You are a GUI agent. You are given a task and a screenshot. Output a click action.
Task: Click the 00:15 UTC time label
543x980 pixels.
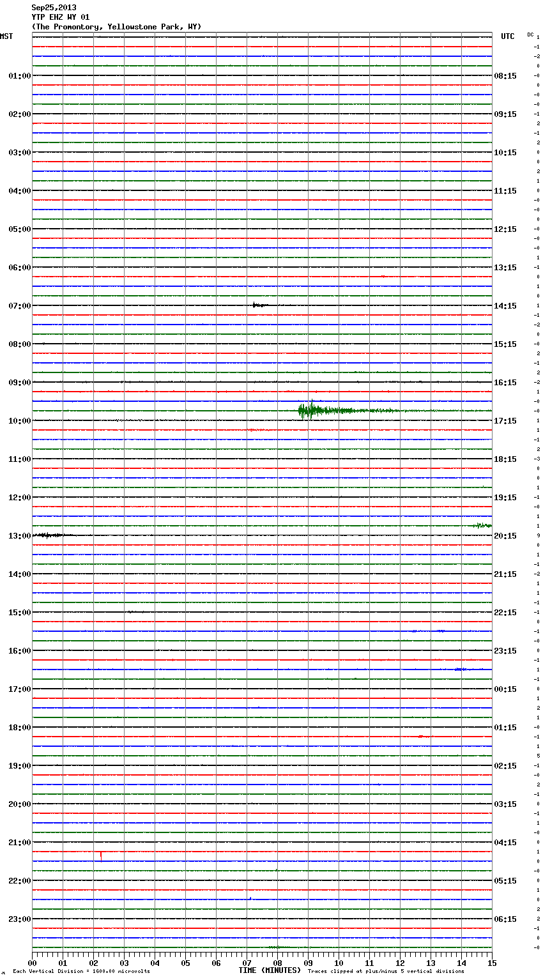(505, 689)
